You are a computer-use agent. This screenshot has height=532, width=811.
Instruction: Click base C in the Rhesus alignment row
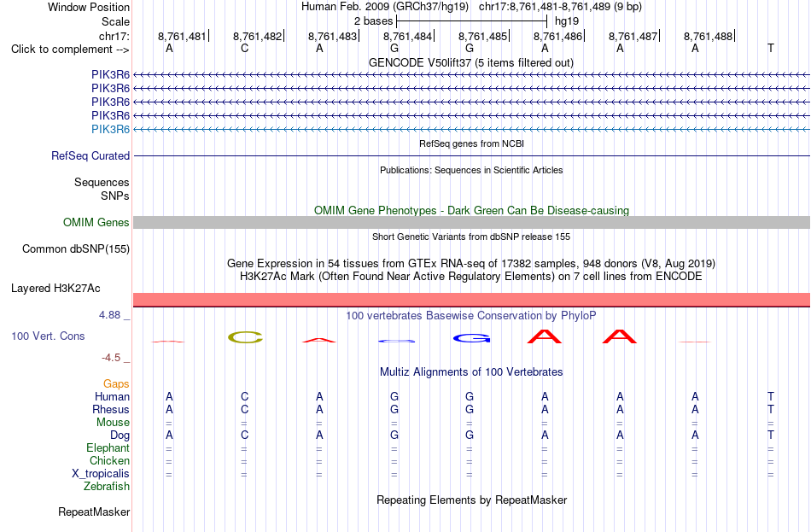click(245, 409)
